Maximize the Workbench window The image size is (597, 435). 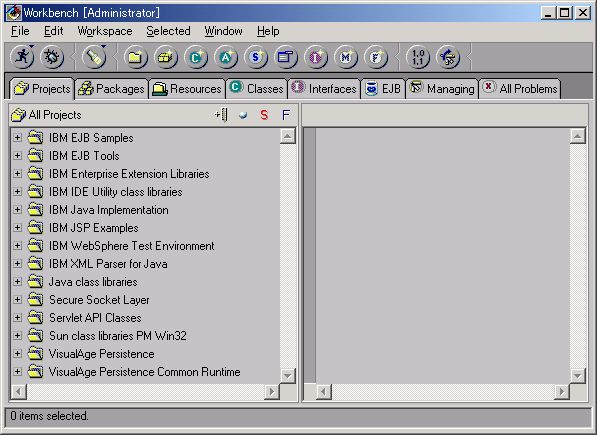[565, 13]
